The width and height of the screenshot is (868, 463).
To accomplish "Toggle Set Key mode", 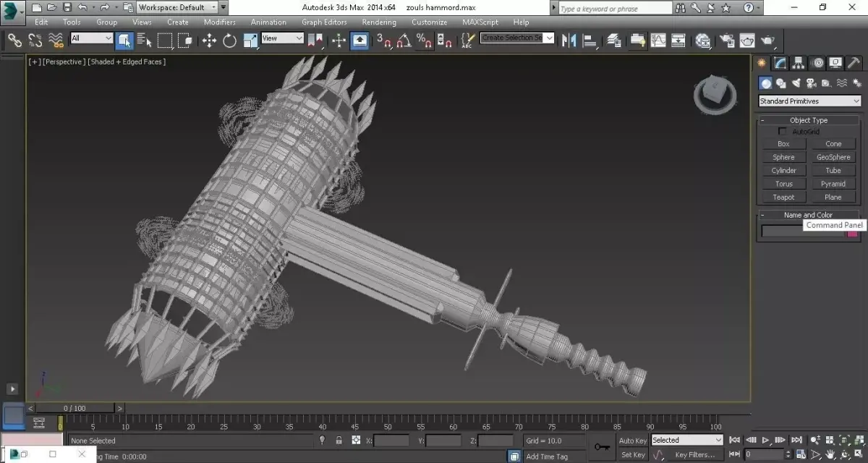I will point(633,455).
